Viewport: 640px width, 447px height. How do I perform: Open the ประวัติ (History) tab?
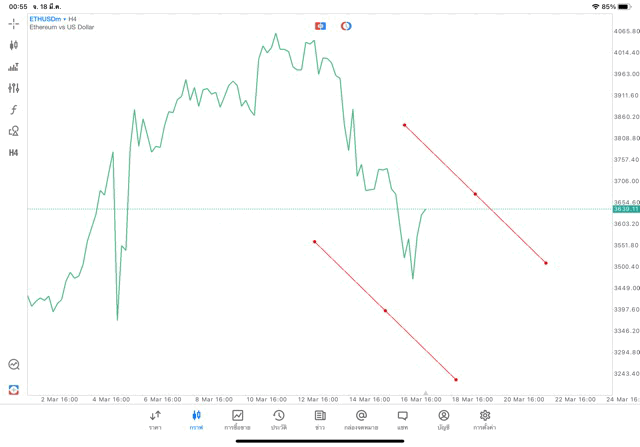[278, 419]
